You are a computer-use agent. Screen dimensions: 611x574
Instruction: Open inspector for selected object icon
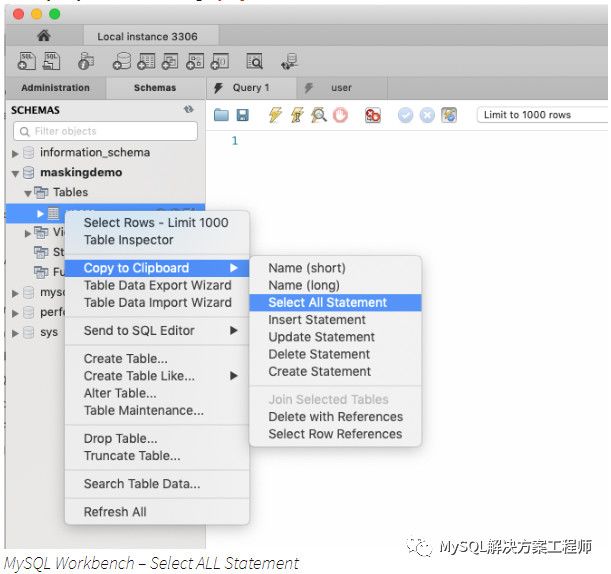pyautogui.click(x=86, y=61)
